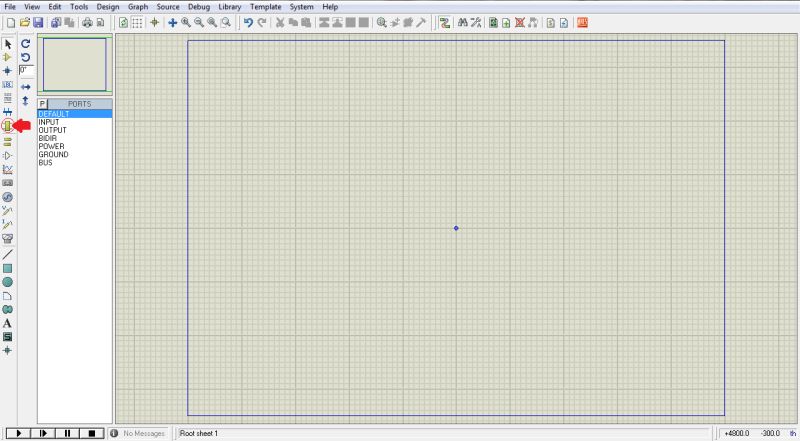The image size is (800, 441).
Task: Select the 2D Graphics Box tool
Action: click(x=8, y=268)
